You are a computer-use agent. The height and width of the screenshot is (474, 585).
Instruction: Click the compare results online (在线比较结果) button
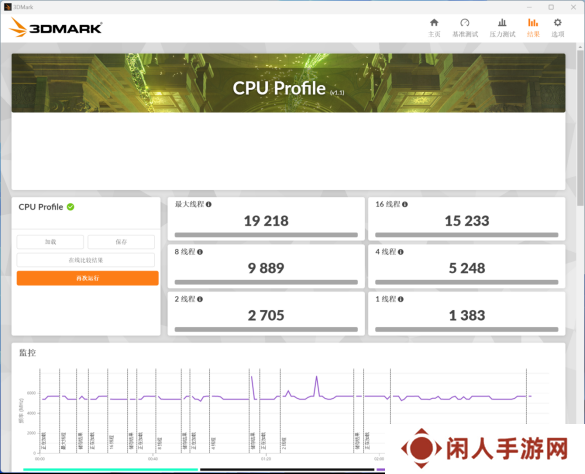tap(86, 260)
